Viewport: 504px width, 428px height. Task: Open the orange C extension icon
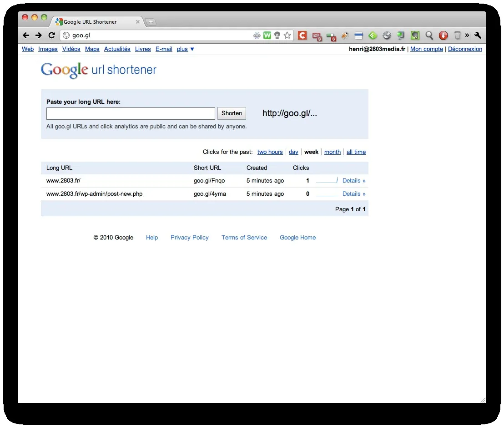coord(302,36)
